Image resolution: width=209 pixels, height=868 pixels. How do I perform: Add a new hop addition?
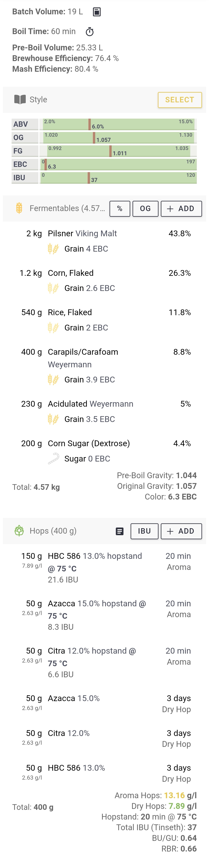coord(181,531)
